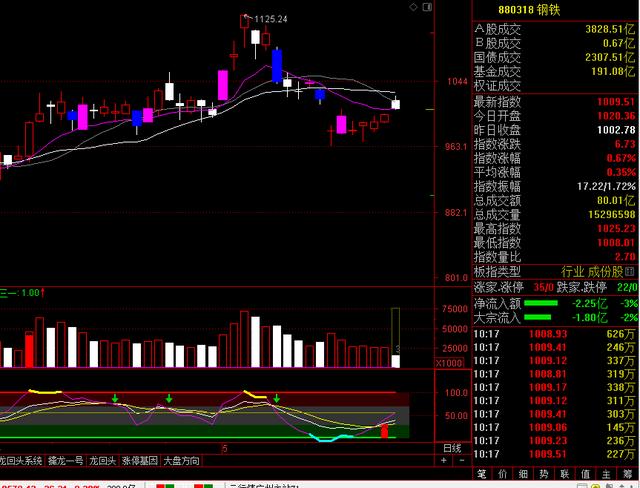Click the green 大宗流入 bar
The image size is (640, 488).
(537, 317)
